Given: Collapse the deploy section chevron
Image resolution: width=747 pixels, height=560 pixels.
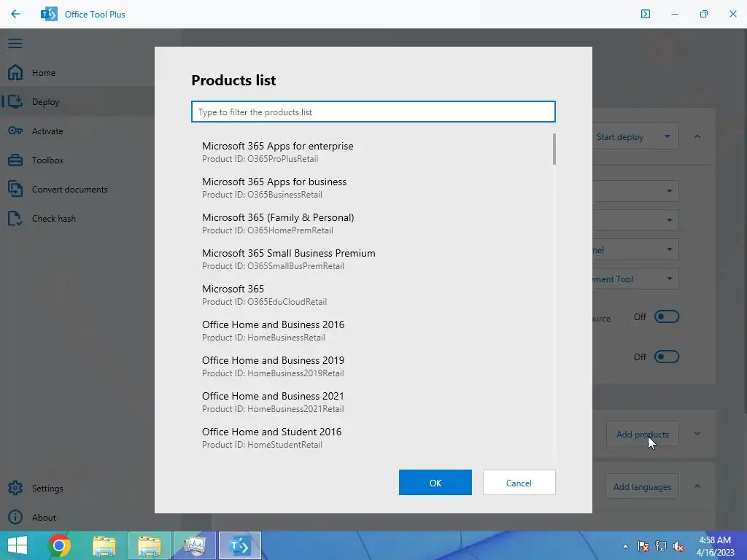Looking at the screenshot, I should pyautogui.click(x=697, y=136).
